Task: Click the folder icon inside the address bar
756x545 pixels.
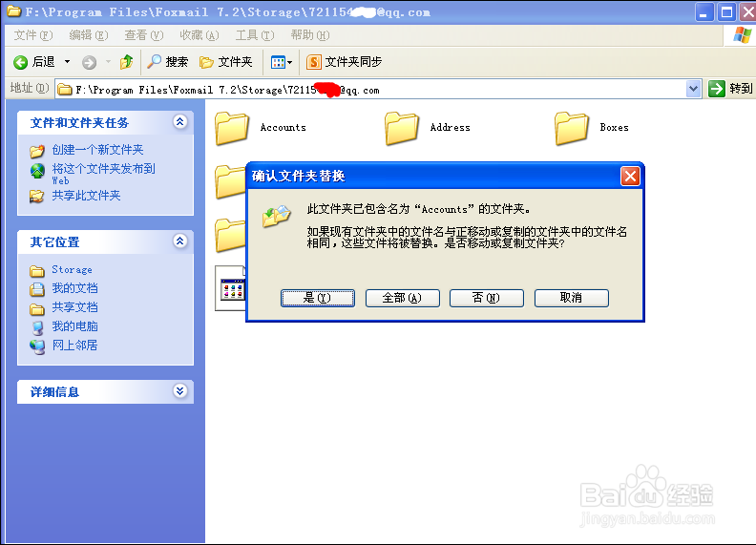Action: point(65,89)
